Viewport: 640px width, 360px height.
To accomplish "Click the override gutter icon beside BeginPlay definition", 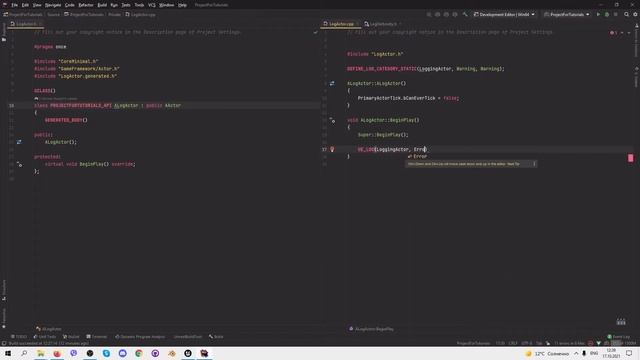I will click(332, 120).
